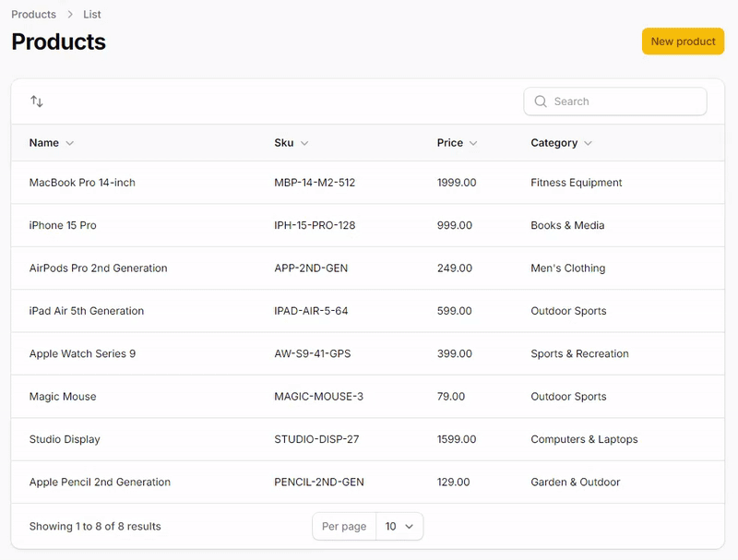Screen dimensions: 738x560
Task: Sort by the Sku column header
Action: 291,143
